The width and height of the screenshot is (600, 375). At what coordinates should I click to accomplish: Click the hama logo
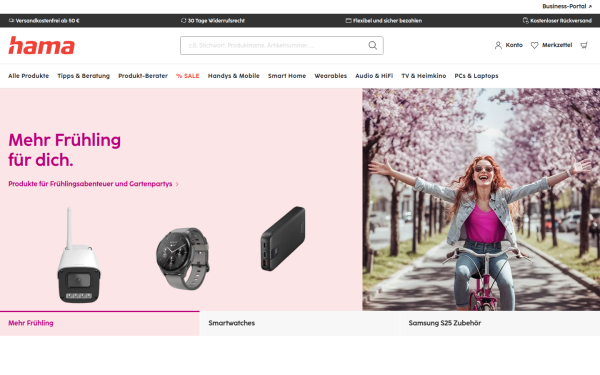(x=41, y=45)
